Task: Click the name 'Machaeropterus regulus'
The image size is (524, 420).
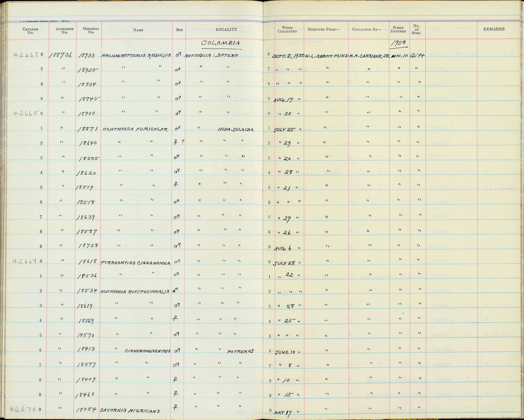Action: (x=136, y=55)
